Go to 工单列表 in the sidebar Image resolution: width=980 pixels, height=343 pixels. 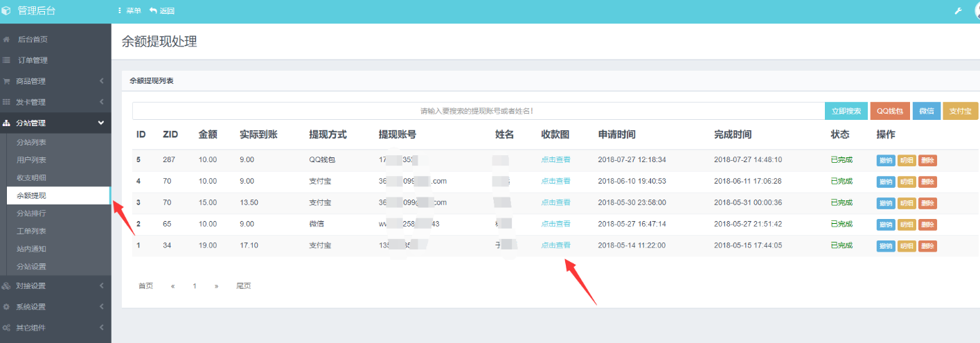31,231
